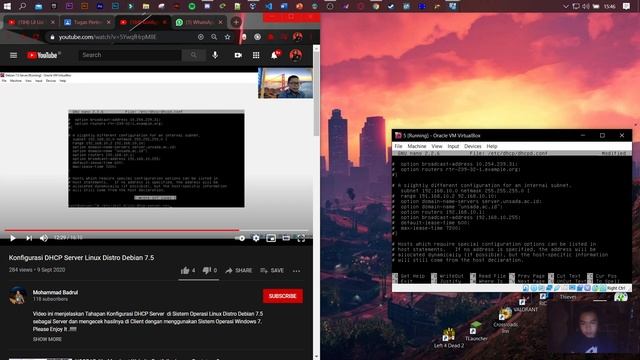640x360 pixels.
Task: Open Visual Studio Code from taskbar
Action: click(x=268, y=6)
